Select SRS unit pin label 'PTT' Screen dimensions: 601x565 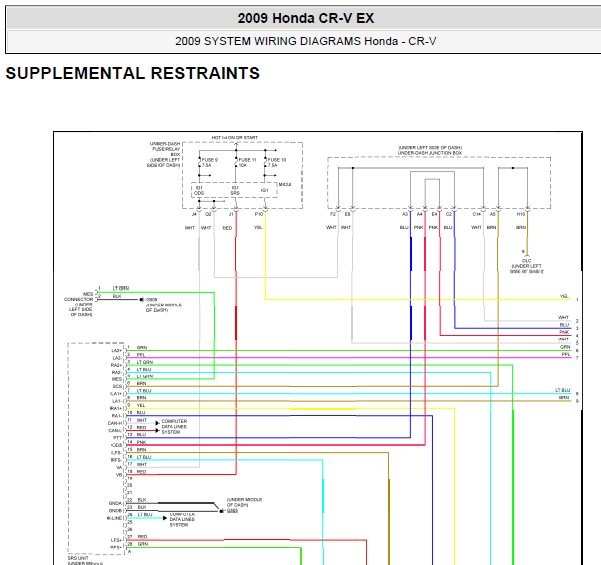tap(118, 438)
